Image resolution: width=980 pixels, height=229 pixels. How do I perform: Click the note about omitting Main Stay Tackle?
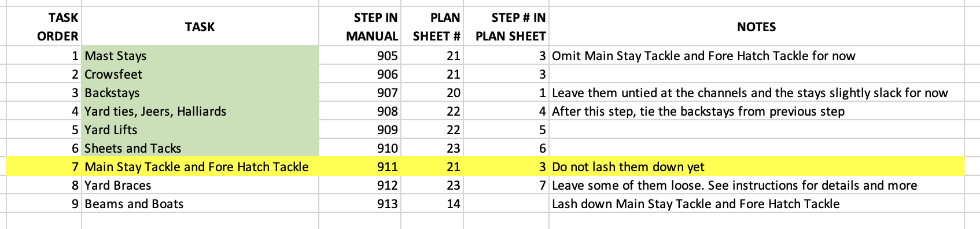(703, 56)
